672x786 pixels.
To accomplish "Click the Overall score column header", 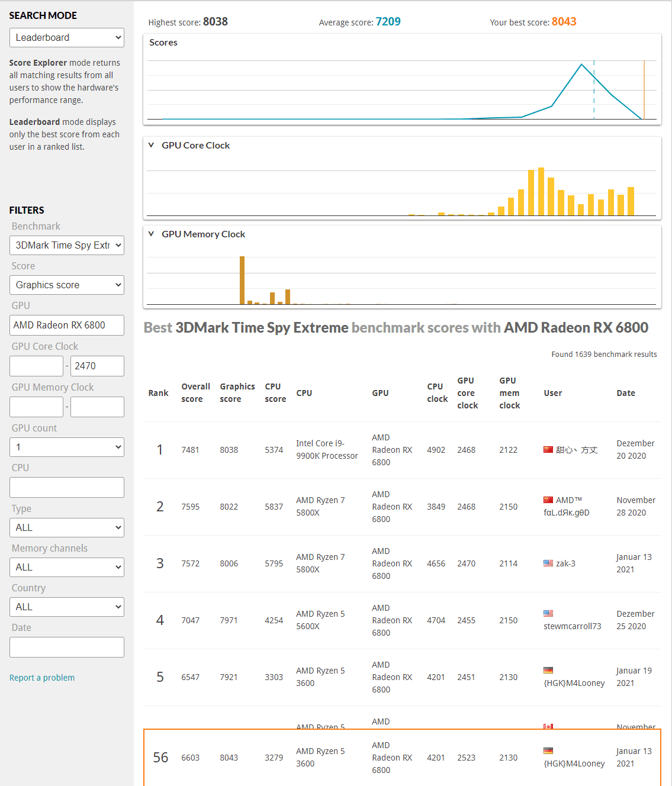I will [x=195, y=393].
